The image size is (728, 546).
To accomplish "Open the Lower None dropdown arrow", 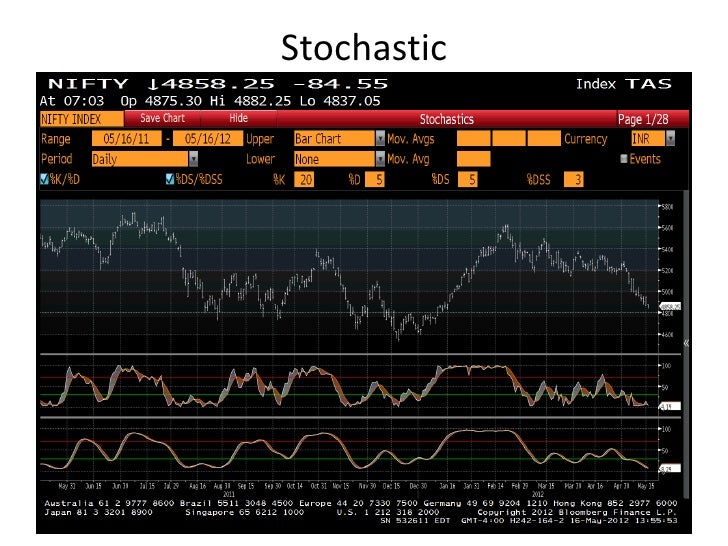I will [380, 159].
